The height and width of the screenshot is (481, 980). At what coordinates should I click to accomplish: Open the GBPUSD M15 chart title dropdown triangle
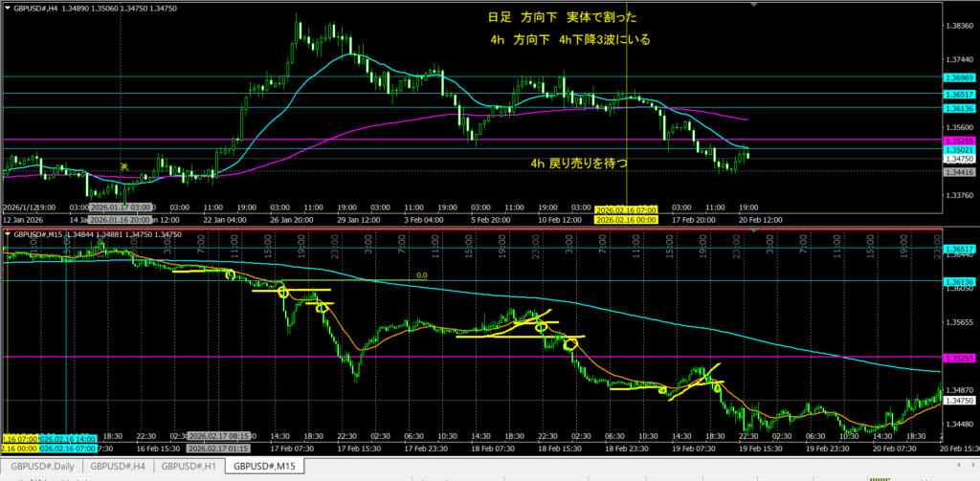click(x=8, y=234)
